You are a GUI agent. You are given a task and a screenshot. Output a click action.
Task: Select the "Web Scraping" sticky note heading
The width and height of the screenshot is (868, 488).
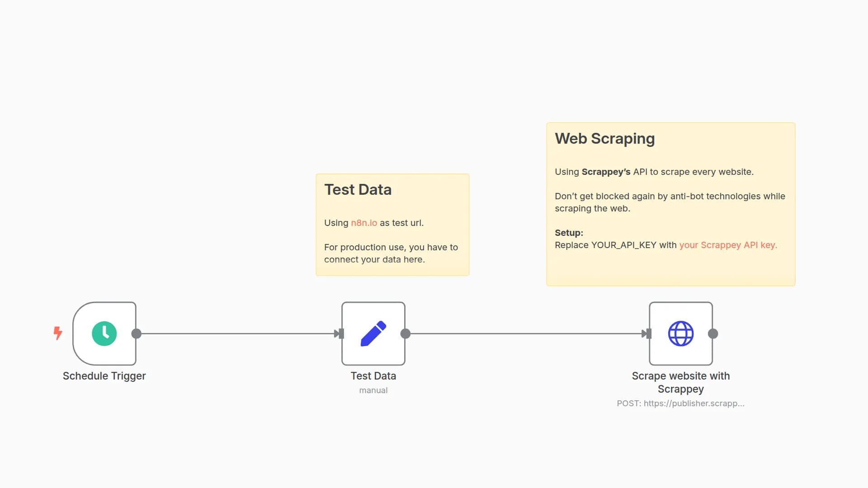click(604, 139)
